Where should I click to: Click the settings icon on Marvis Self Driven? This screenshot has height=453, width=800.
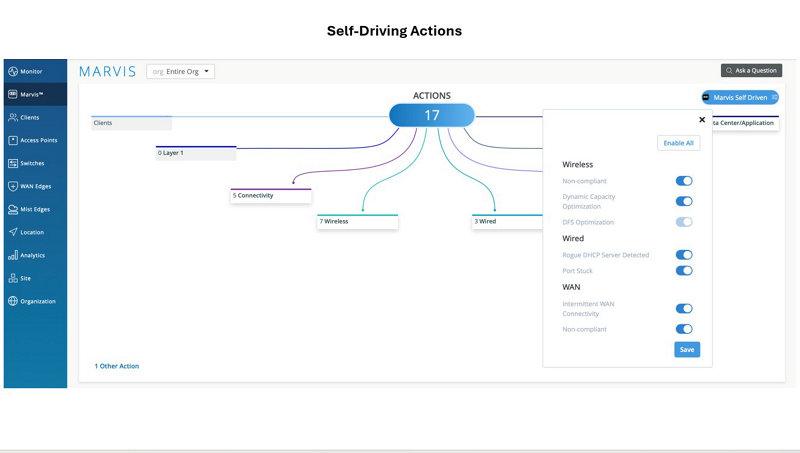[x=774, y=97]
